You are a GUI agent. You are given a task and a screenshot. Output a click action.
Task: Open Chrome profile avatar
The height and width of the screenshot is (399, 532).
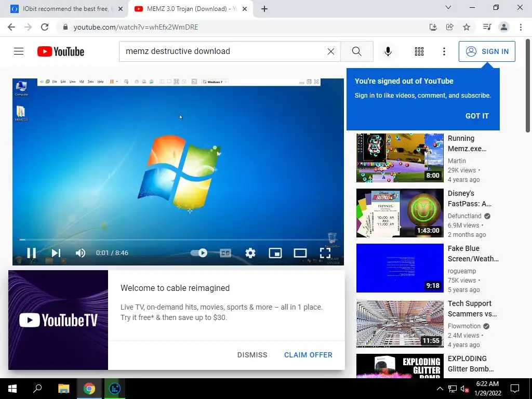[504, 27]
